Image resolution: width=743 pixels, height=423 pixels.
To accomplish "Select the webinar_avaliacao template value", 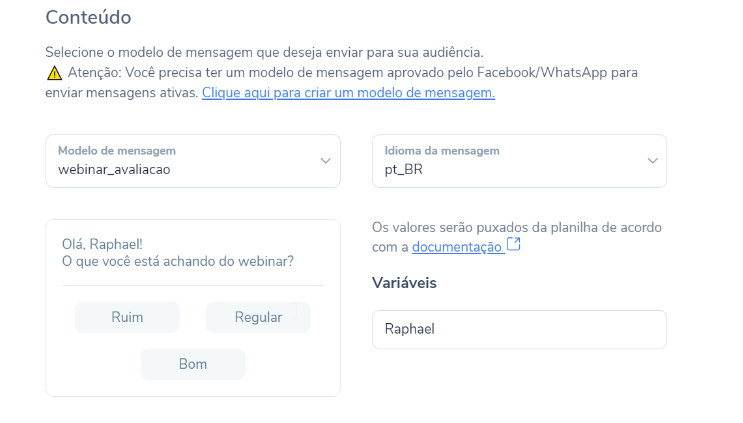I will click(114, 170).
